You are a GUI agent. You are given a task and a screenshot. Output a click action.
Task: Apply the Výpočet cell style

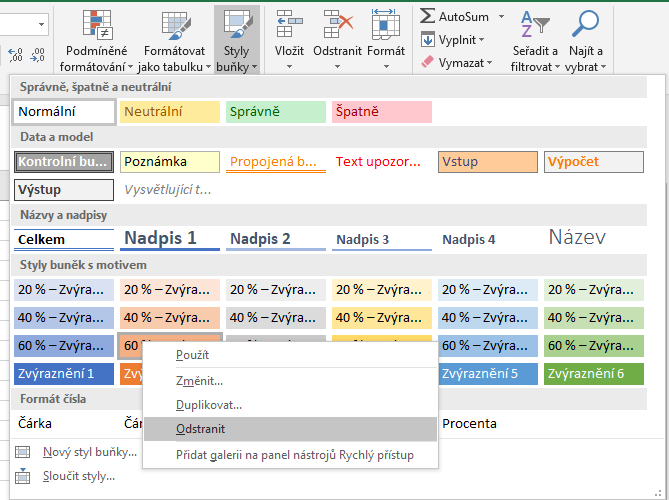tap(594, 162)
